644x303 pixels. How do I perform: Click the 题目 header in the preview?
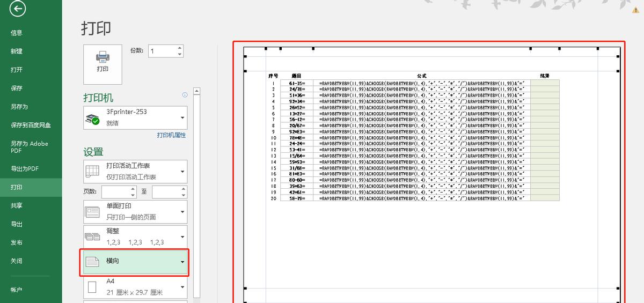[x=296, y=76]
